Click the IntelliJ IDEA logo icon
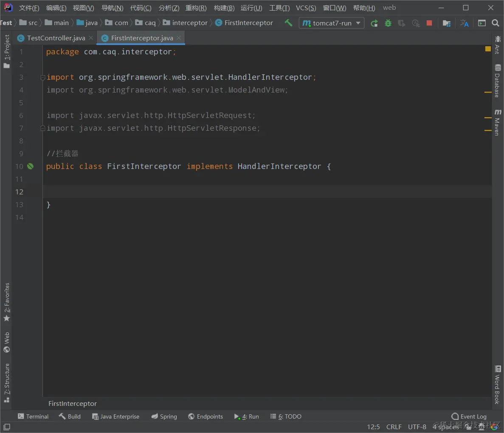This screenshot has width=504, height=433. [8, 7]
